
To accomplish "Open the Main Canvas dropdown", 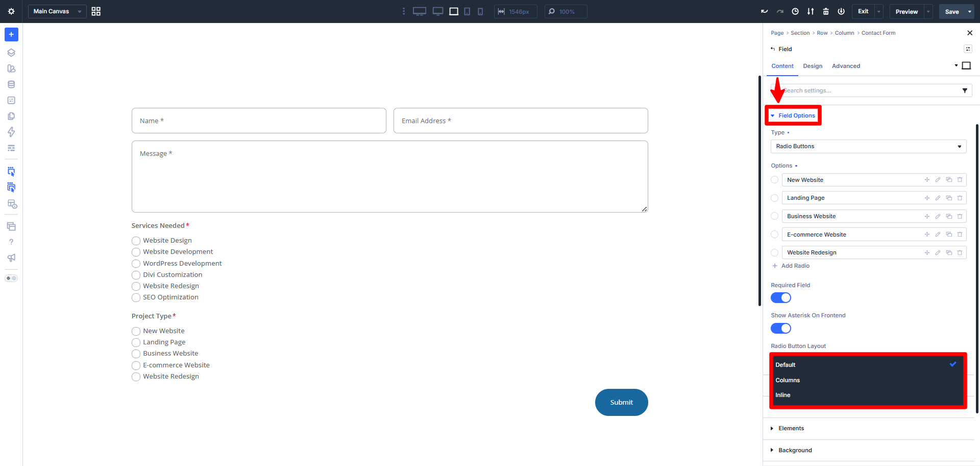I will pos(57,11).
